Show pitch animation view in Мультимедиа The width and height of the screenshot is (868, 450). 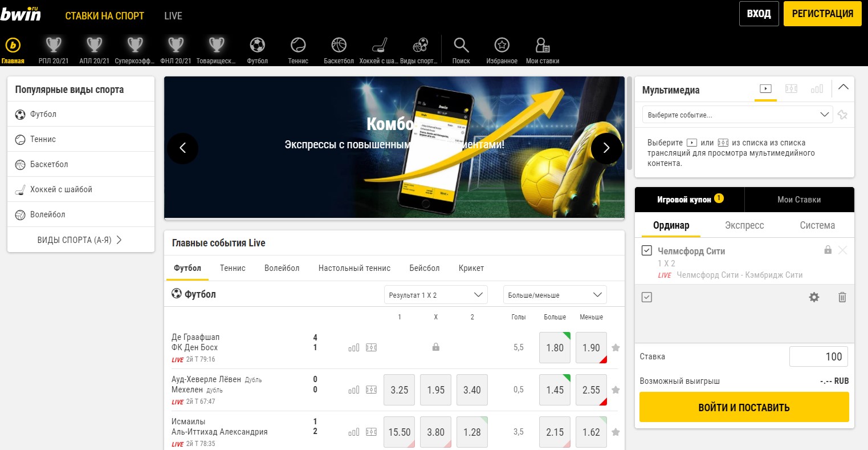(791, 88)
